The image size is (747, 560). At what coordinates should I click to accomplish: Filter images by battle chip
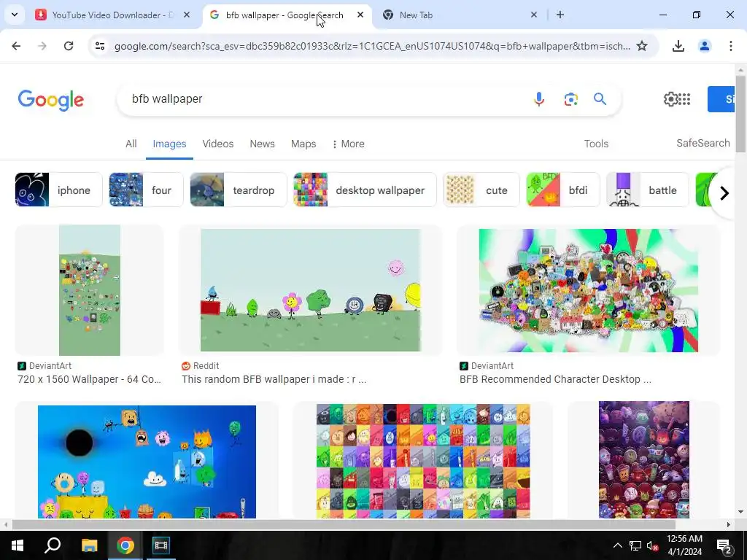(648, 190)
